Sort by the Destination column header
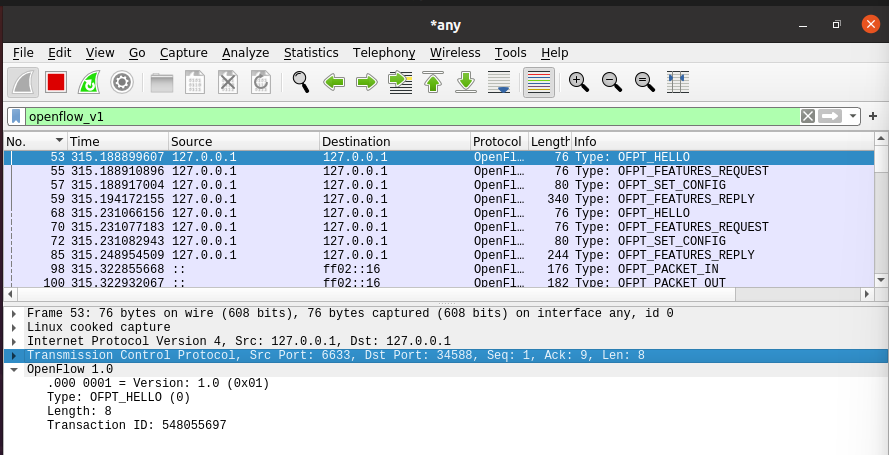The image size is (889, 455). tap(395, 142)
